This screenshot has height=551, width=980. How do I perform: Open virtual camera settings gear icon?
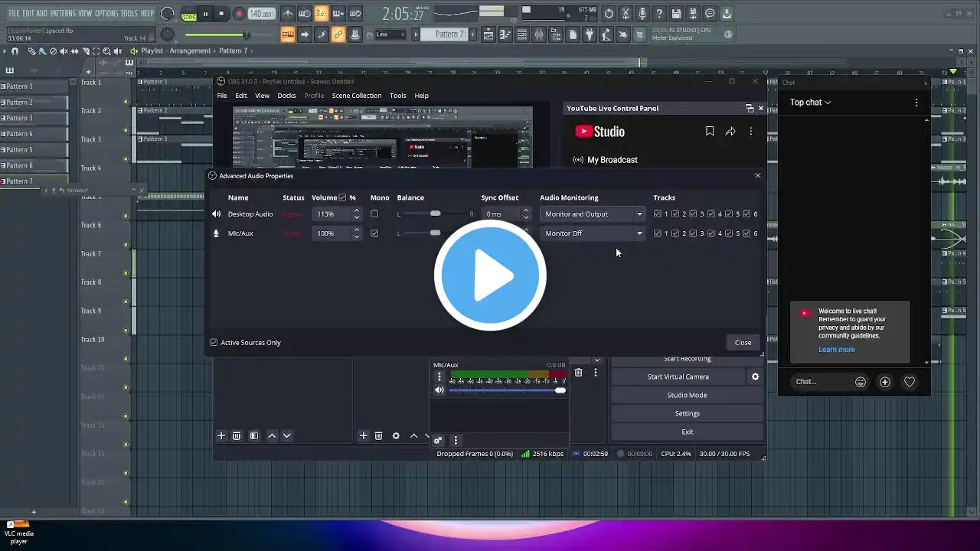coord(755,377)
